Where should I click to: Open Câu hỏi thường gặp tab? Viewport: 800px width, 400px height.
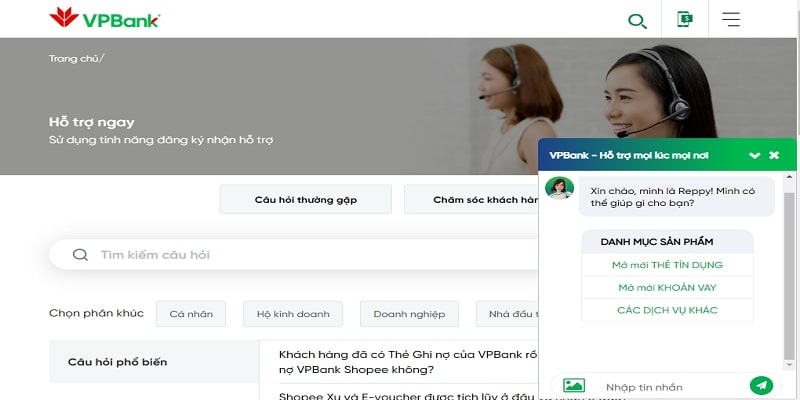tap(306, 199)
